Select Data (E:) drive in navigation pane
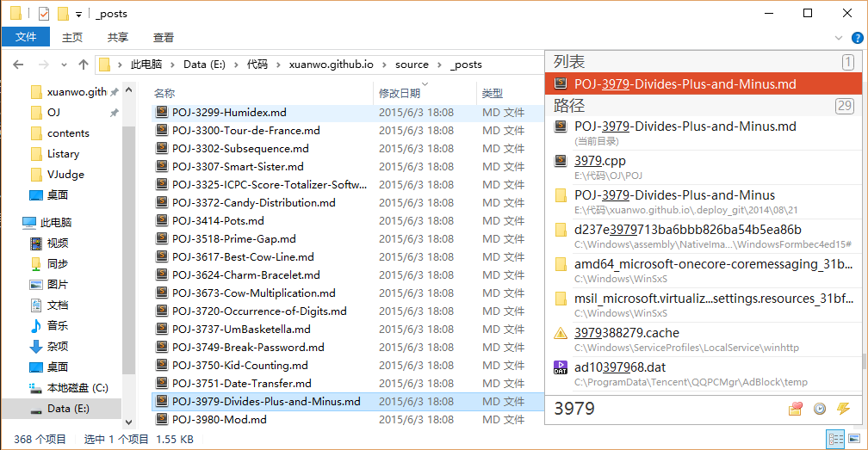The image size is (868, 450). (x=68, y=409)
